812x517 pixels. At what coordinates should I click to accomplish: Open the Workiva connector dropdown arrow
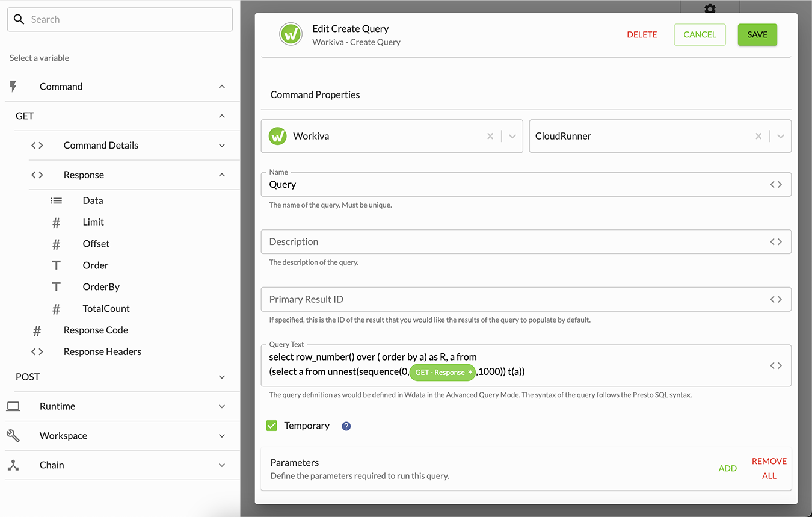point(512,137)
